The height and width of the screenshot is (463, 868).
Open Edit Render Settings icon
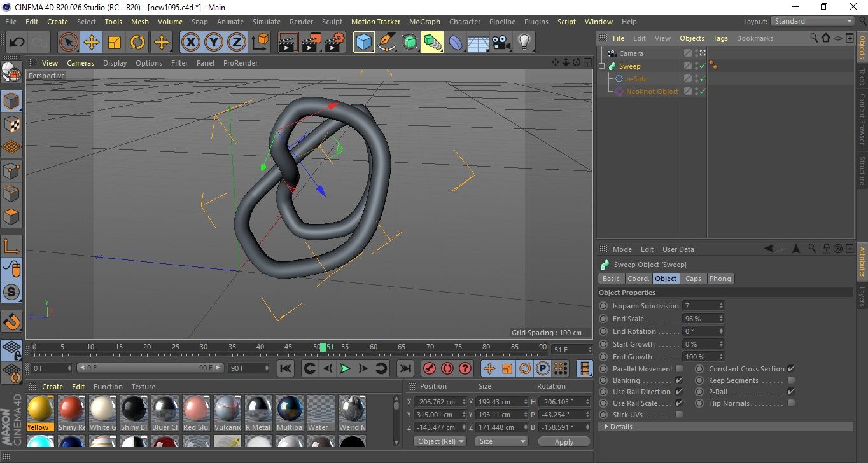pyautogui.click(x=335, y=43)
